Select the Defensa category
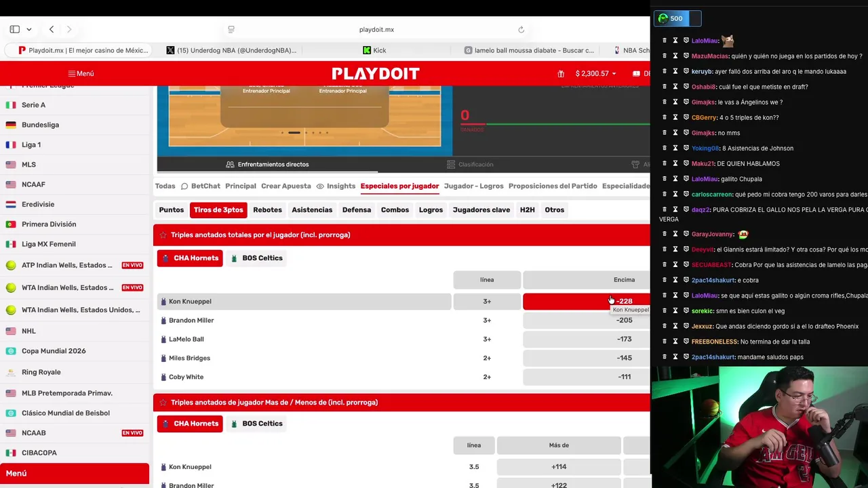Viewport: 868px width, 488px height. point(357,210)
